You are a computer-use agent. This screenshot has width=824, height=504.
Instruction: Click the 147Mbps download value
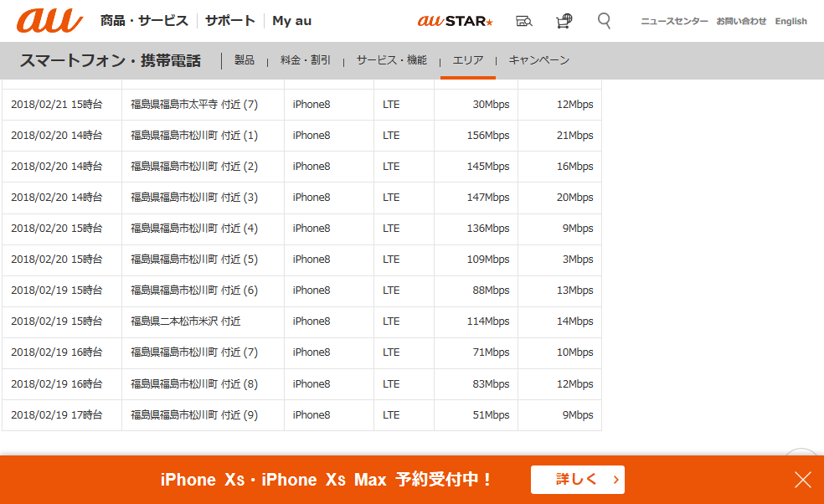[488, 197]
